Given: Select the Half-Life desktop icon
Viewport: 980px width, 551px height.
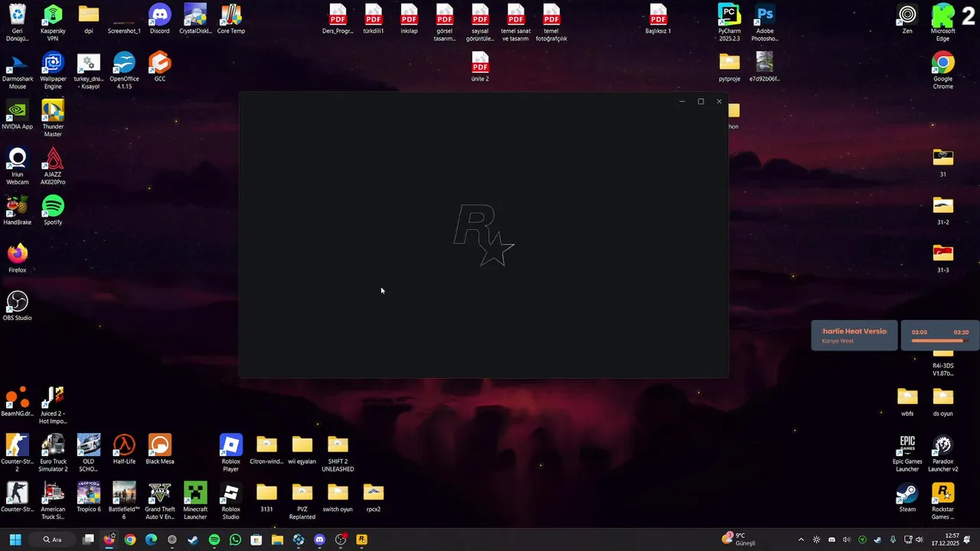Looking at the screenshot, I should click(x=124, y=449).
